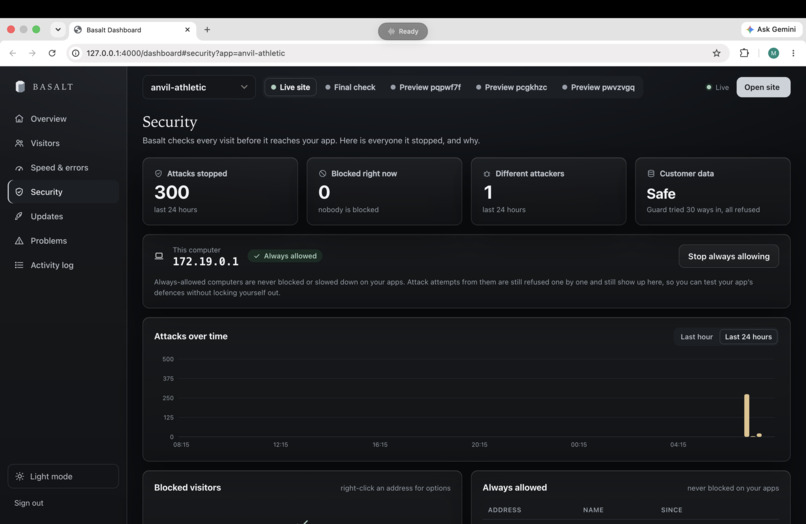Image resolution: width=806 pixels, height=524 pixels.
Task: Click the Always allowed green badge
Action: pos(285,256)
